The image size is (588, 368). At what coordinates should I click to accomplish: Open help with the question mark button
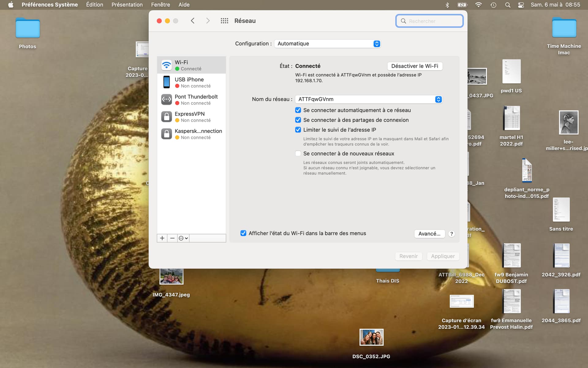(x=451, y=234)
